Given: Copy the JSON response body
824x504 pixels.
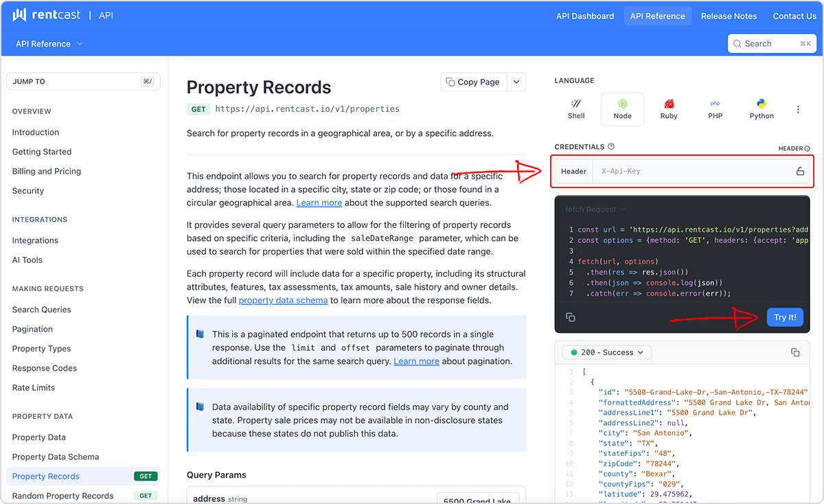Looking at the screenshot, I should tap(795, 352).
